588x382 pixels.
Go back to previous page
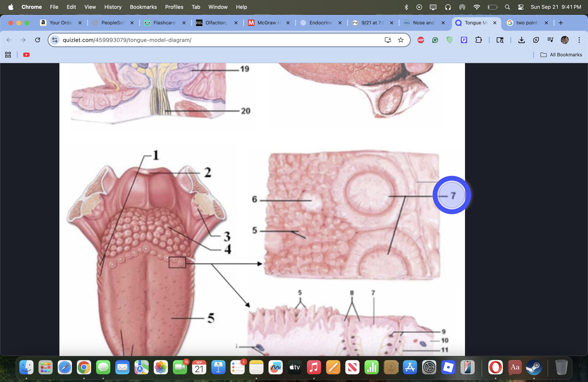(9, 40)
